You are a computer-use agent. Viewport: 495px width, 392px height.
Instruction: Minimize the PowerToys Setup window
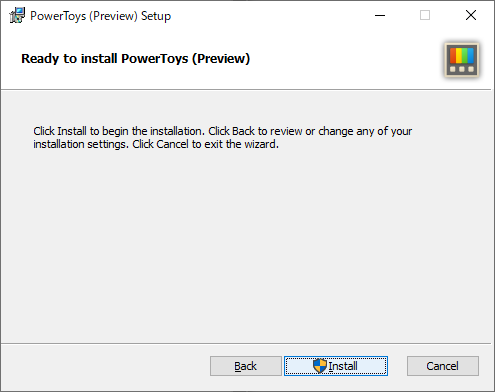tap(380, 15)
